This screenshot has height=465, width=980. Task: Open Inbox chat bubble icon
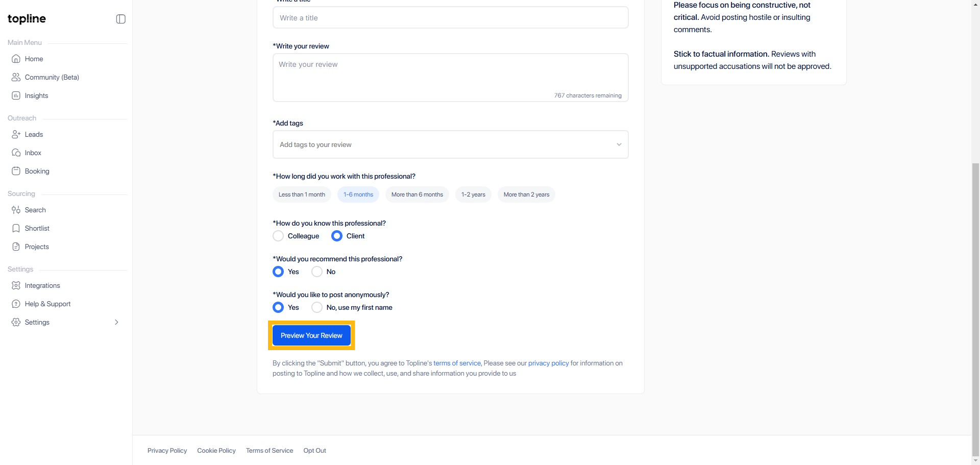point(16,153)
